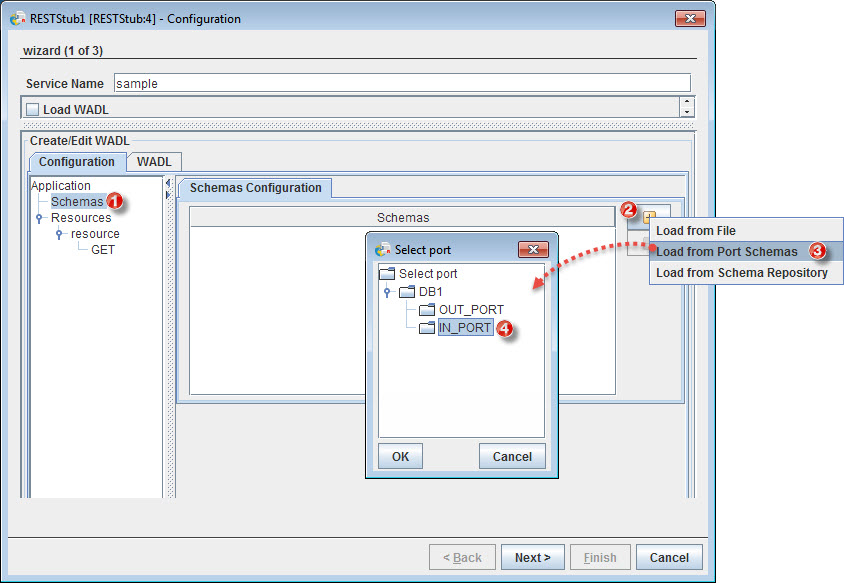The image size is (844, 583).
Task: Click the Select port root folder icon
Action: 387,274
